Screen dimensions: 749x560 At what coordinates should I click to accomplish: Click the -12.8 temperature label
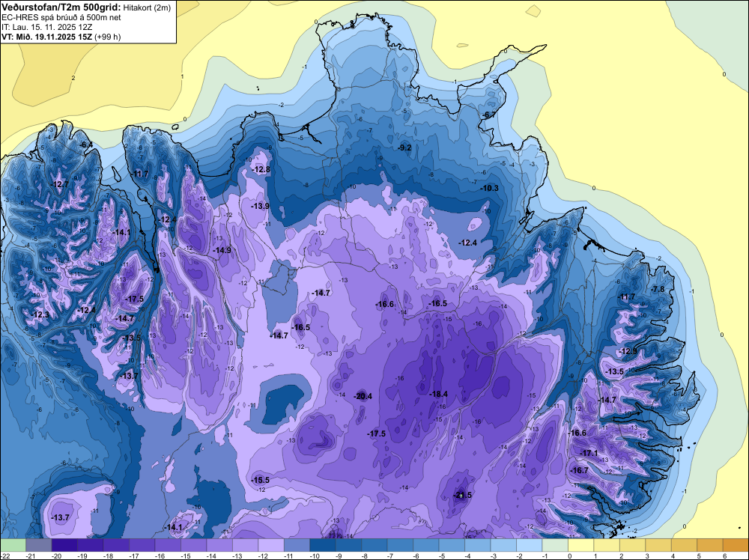[261, 169]
